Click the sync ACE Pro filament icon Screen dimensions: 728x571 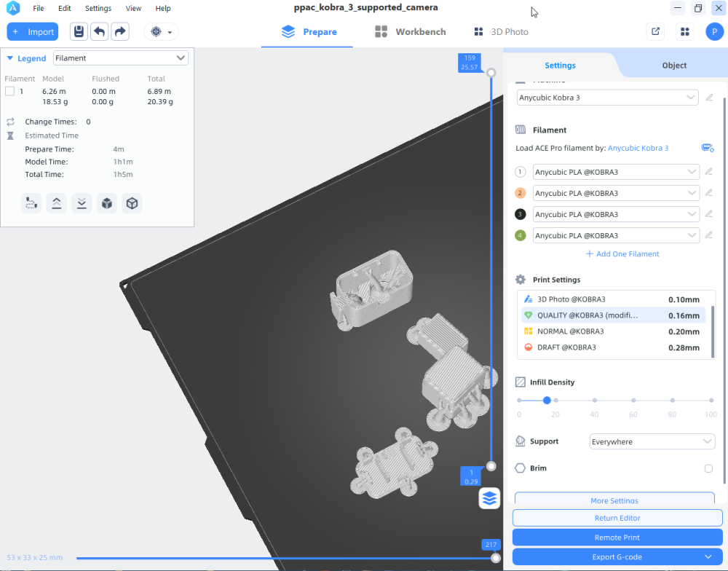(x=708, y=148)
